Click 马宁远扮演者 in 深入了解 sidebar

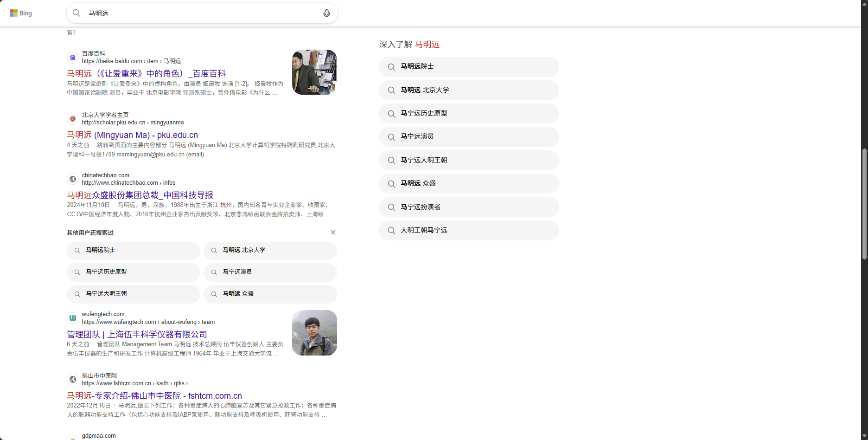(x=469, y=207)
